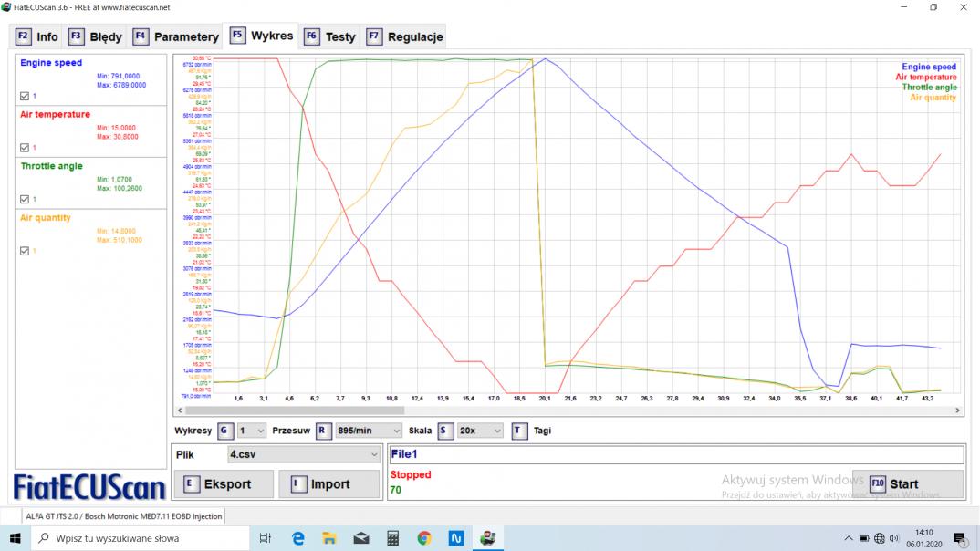Image resolution: width=980 pixels, height=551 pixels.
Task: Uncheck the Air temperature checkbox
Action: pos(25,147)
